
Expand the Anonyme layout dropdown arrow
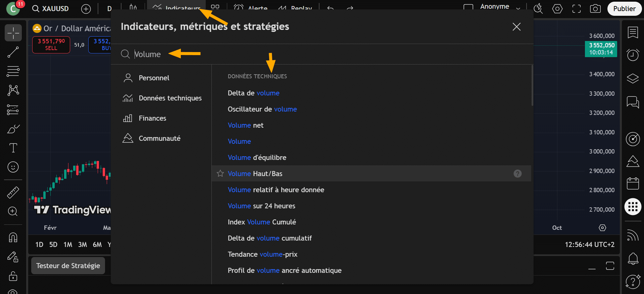coord(518,8)
